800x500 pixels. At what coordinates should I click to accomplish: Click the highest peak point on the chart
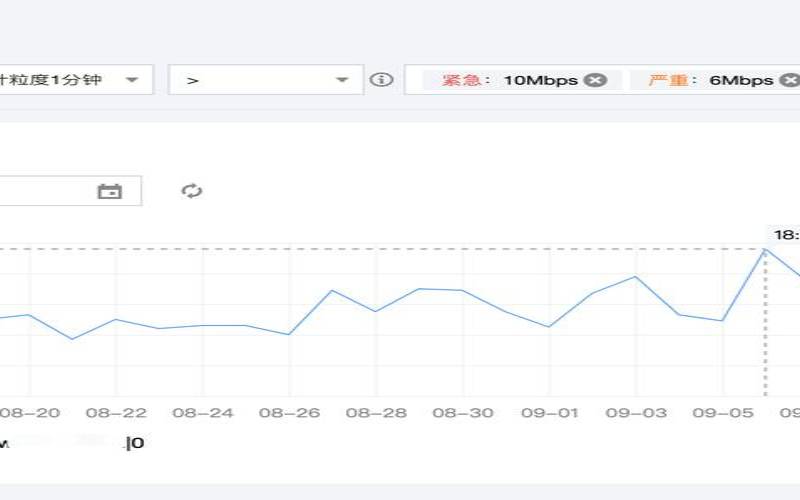765,249
